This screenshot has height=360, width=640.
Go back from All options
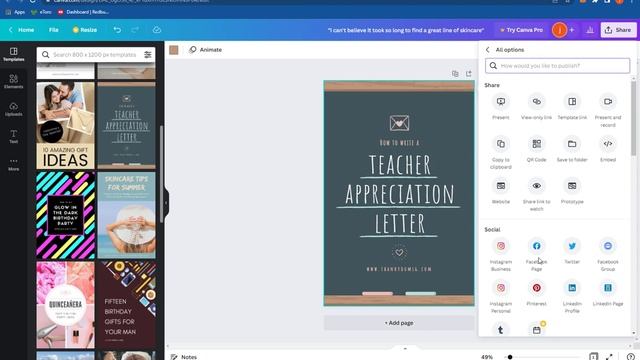pyautogui.click(x=487, y=50)
